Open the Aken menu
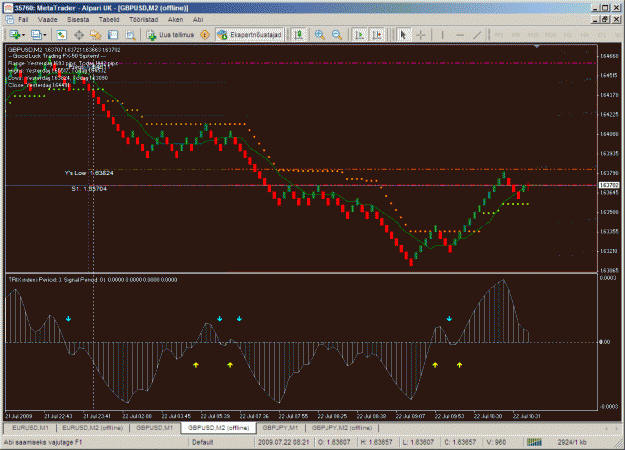 coord(175,20)
